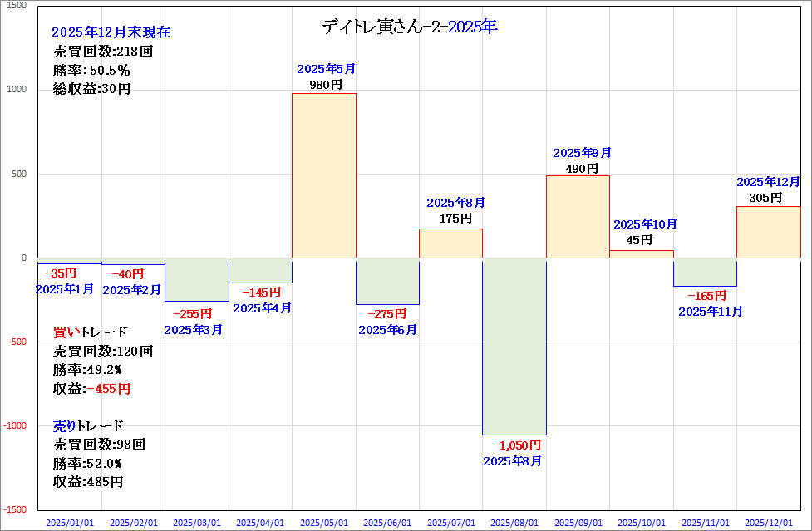Image resolution: width=812 pixels, height=531 pixels.
Task: Click the 2025年12月末現在 summary heading
Action: tap(111, 32)
